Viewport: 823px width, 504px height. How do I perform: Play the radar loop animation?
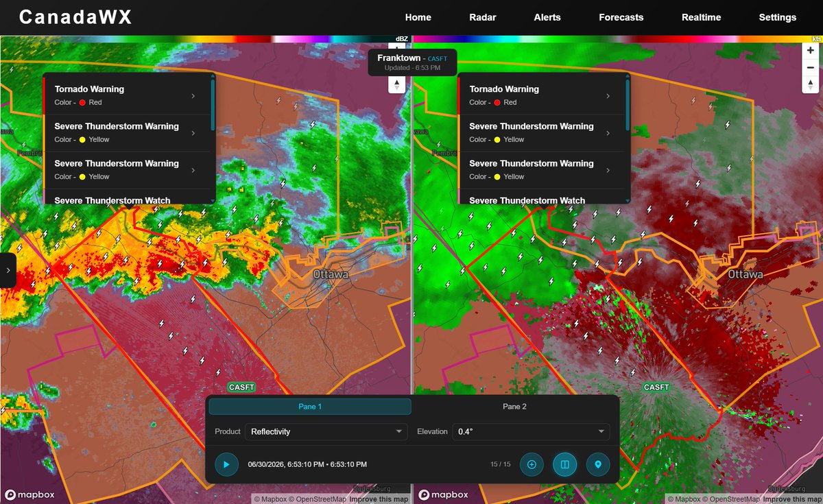tap(226, 464)
